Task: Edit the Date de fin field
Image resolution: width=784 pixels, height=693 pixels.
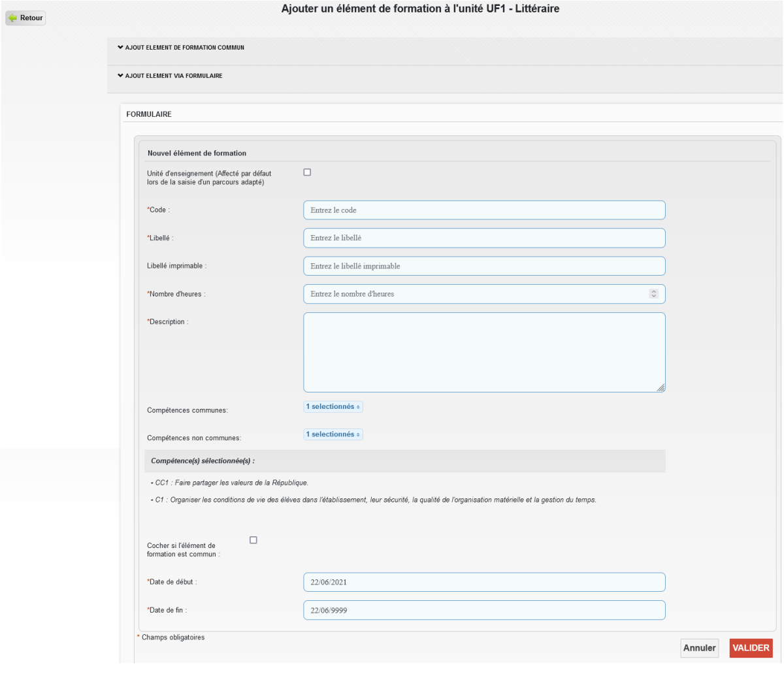Action: click(483, 611)
